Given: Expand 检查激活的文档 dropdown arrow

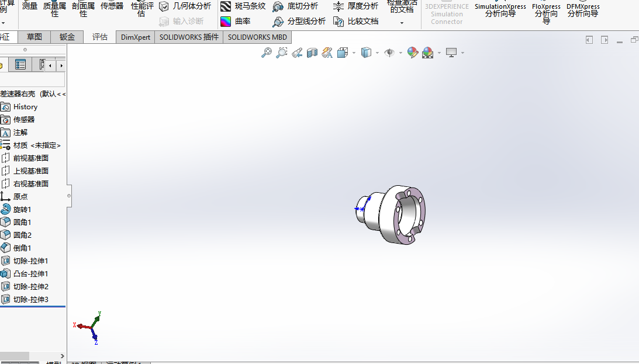Looking at the screenshot, I should pos(402,23).
